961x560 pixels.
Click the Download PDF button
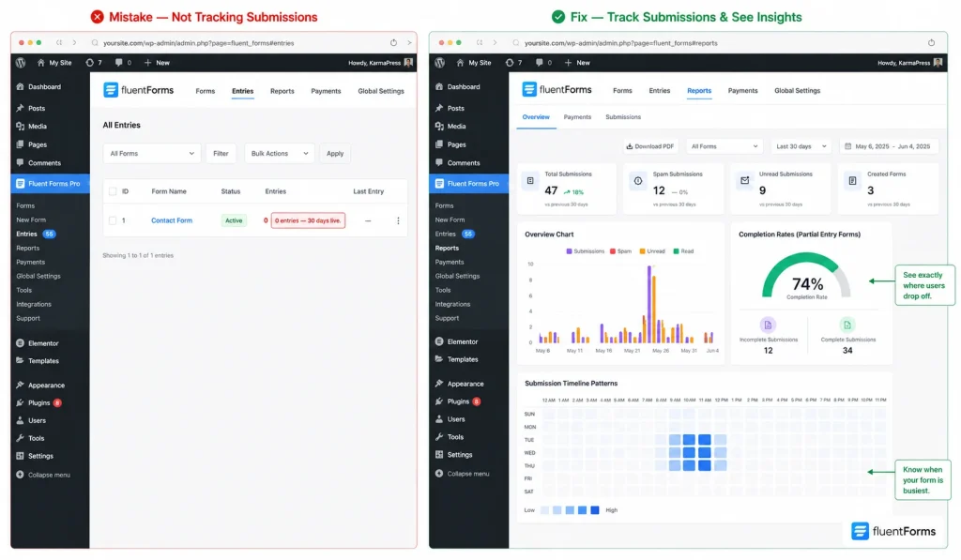(649, 146)
